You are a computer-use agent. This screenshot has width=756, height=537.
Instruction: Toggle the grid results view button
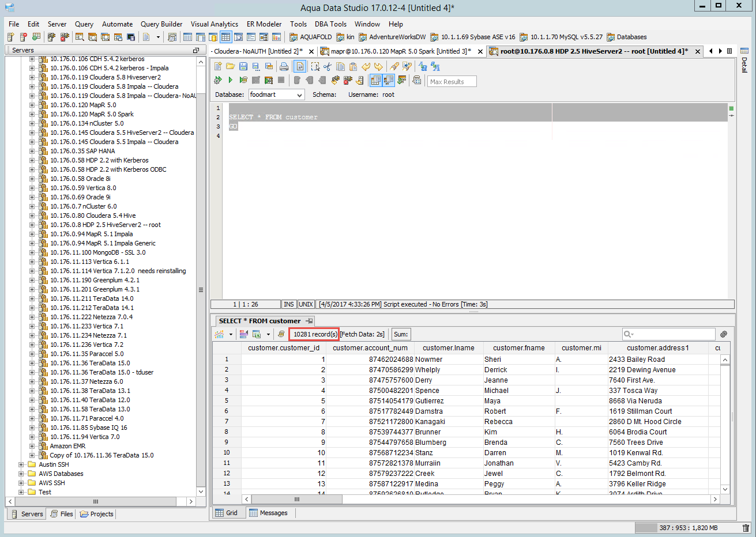[375, 80]
